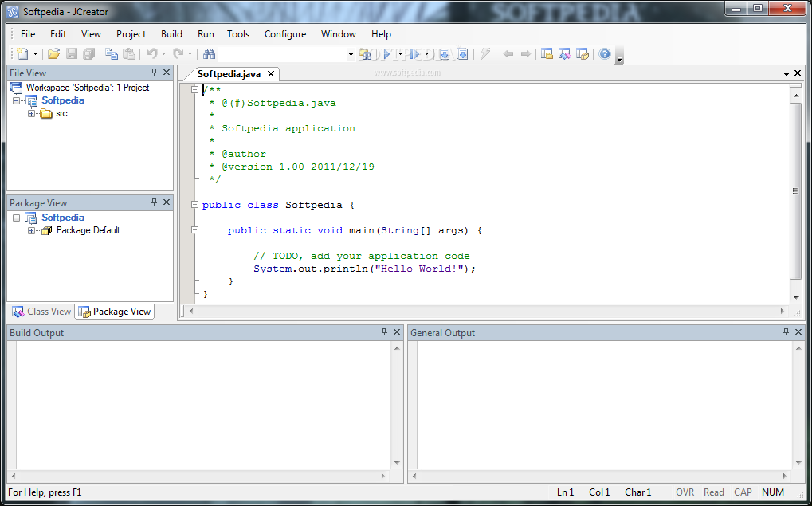Open the editor tab list dropdown arrow
This screenshot has height=506, width=812.
coord(787,74)
